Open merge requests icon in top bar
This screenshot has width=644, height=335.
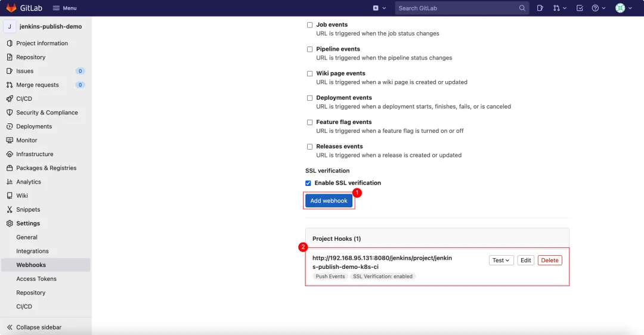click(556, 8)
